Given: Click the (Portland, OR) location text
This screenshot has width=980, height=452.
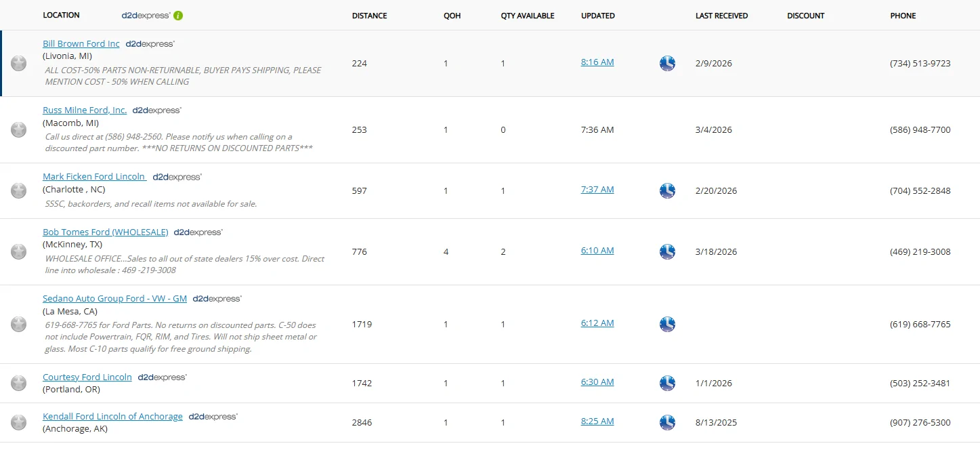Looking at the screenshot, I should pyautogui.click(x=70, y=390).
